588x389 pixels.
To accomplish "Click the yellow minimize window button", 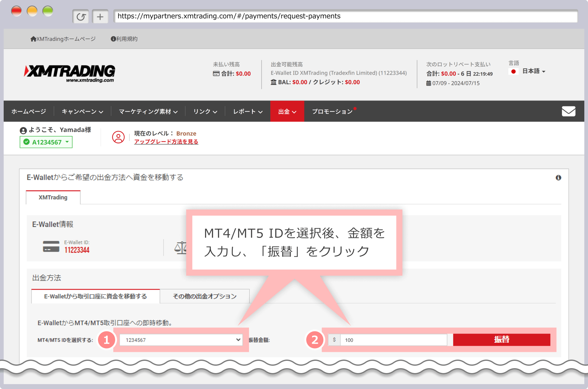I will coord(32,11).
